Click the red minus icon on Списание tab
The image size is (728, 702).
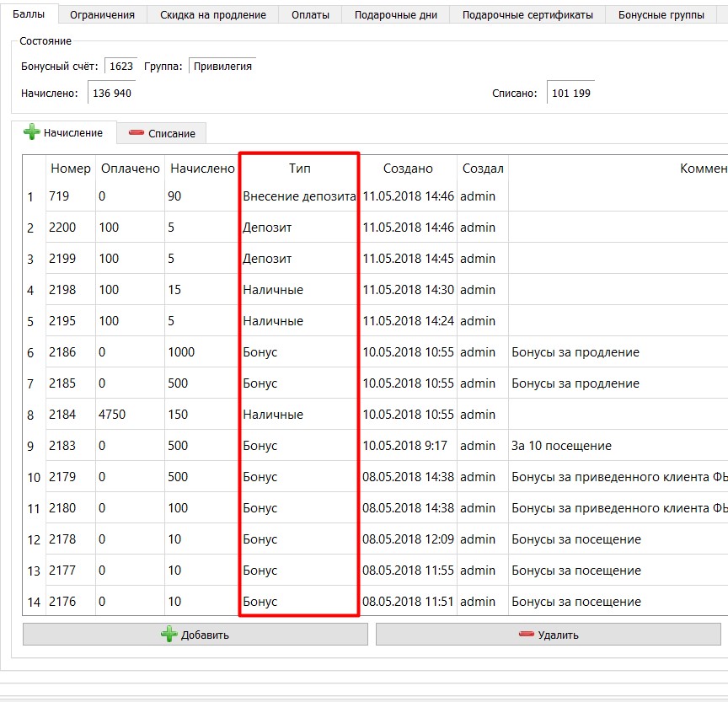pyautogui.click(x=136, y=133)
